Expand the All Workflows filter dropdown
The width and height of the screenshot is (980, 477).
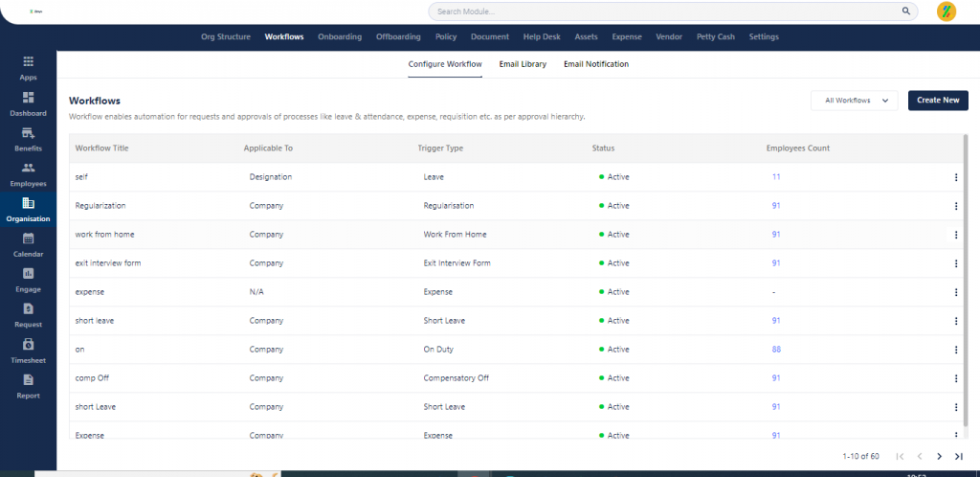pos(855,100)
